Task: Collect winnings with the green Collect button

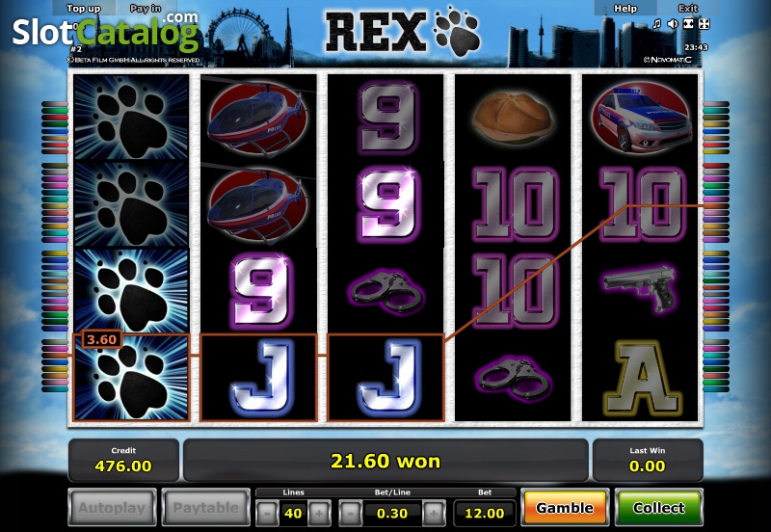Action: pos(659,507)
